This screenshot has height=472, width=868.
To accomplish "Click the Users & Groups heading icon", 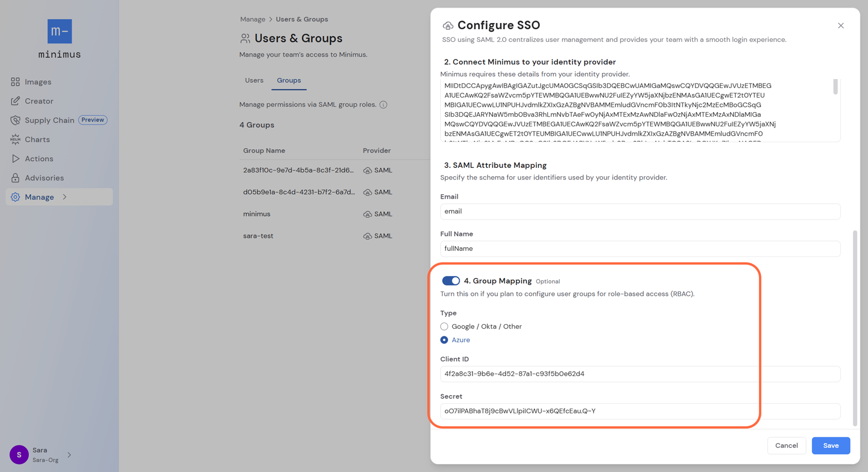I will (245, 38).
